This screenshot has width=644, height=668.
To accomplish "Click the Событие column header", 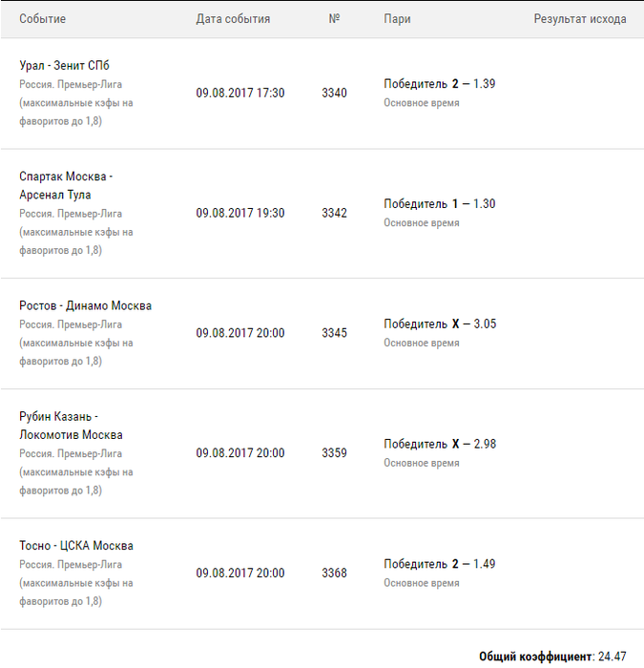I will click(43, 19).
